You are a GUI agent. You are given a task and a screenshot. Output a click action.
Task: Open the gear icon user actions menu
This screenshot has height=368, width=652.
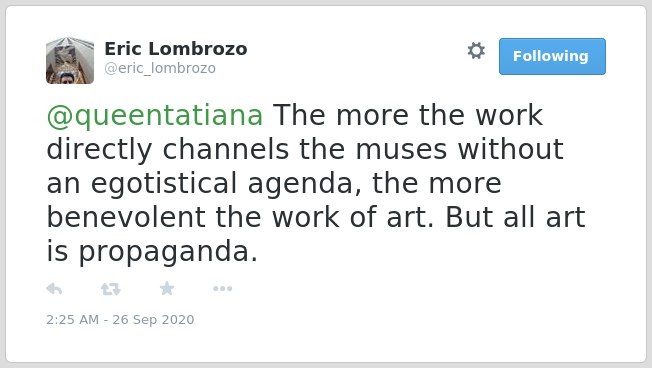click(x=476, y=51)
